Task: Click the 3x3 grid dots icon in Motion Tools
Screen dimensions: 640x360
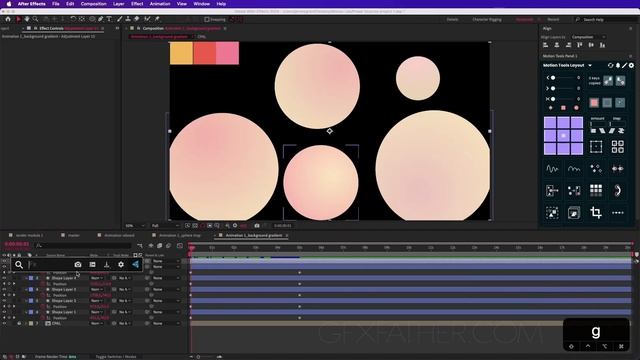Action: pos(596,190)
